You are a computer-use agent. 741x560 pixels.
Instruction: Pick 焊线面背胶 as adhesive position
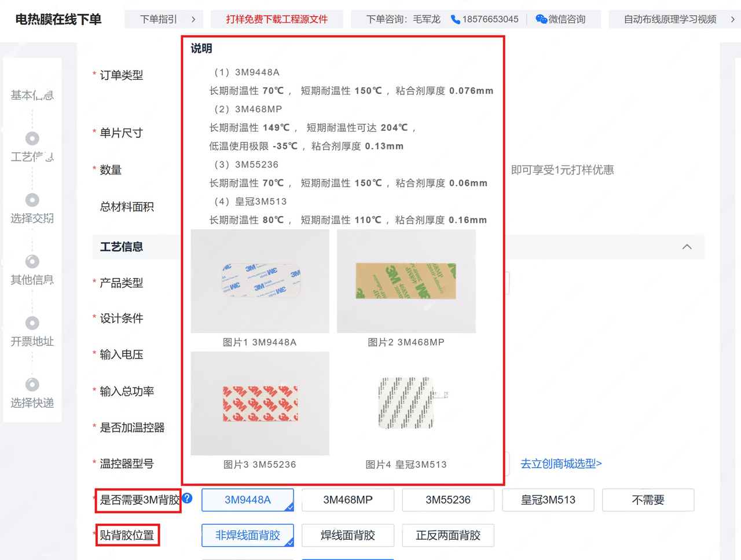(348, 536)
